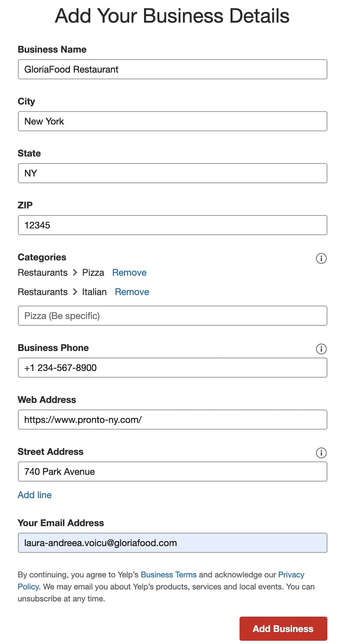Click the Street Address info icon

[321, 453]
